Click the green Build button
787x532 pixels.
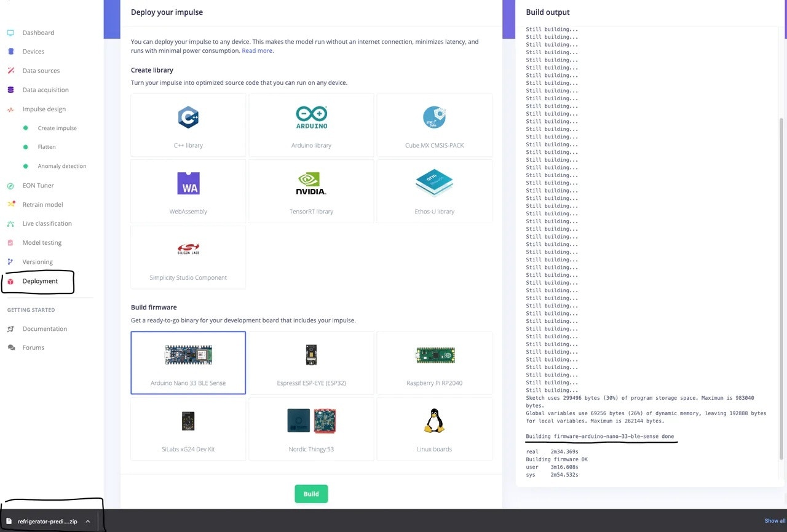tap(311, 494)
